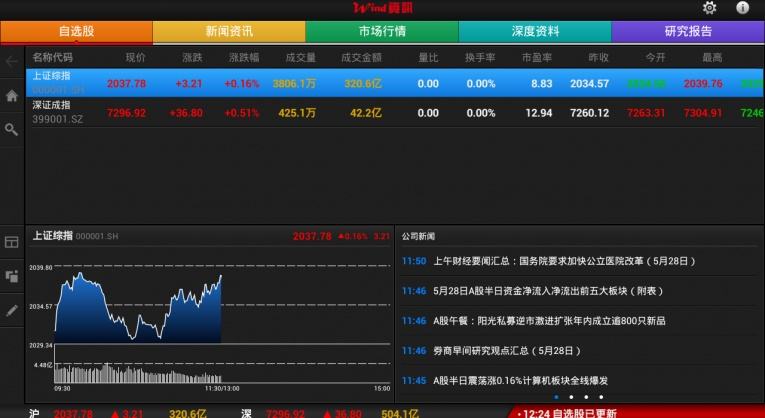Open the 市场行情 tab
Image resolution: width=765 pixels, height=418 pixels.
(382, 31)
